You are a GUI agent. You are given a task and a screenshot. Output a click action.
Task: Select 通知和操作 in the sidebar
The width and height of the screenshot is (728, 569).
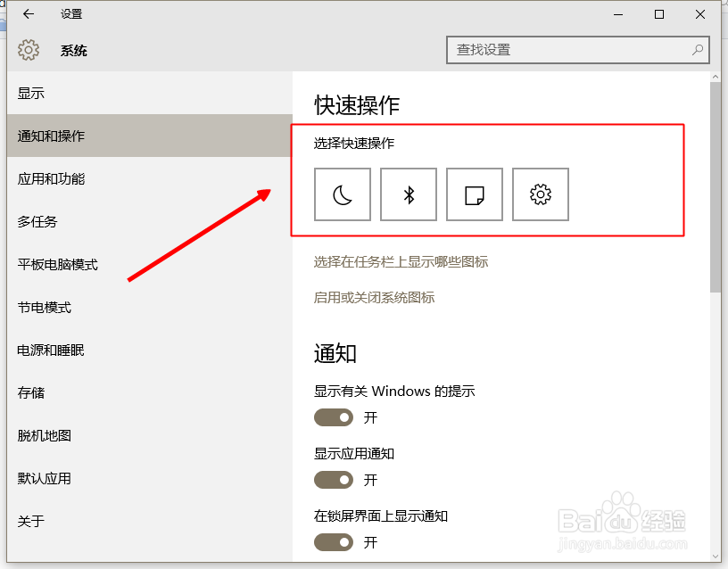(150, 136)
